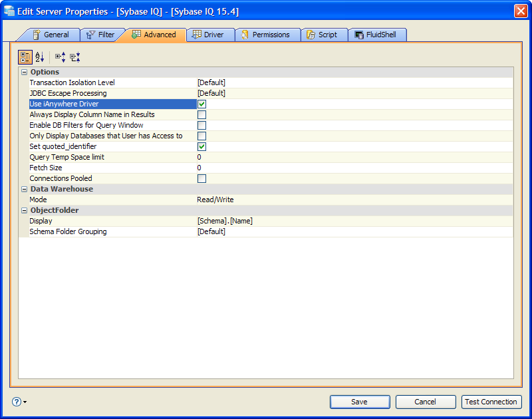This screenshot has width=532, height=419.
Task: Select the Categorized view toolbar icon
Action: 25,57
